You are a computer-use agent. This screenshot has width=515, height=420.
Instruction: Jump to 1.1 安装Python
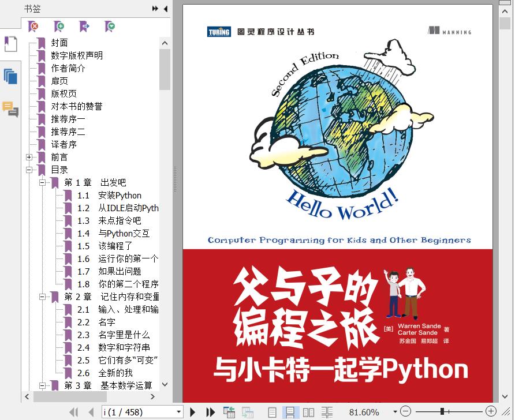click(109, 195)
